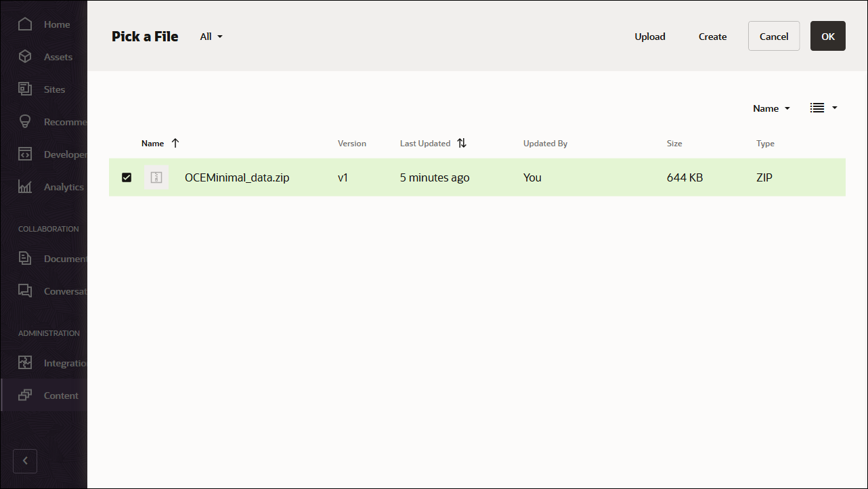Open the Documents section under Collaboration
The image size is (868, 489).
coord(24,258)
